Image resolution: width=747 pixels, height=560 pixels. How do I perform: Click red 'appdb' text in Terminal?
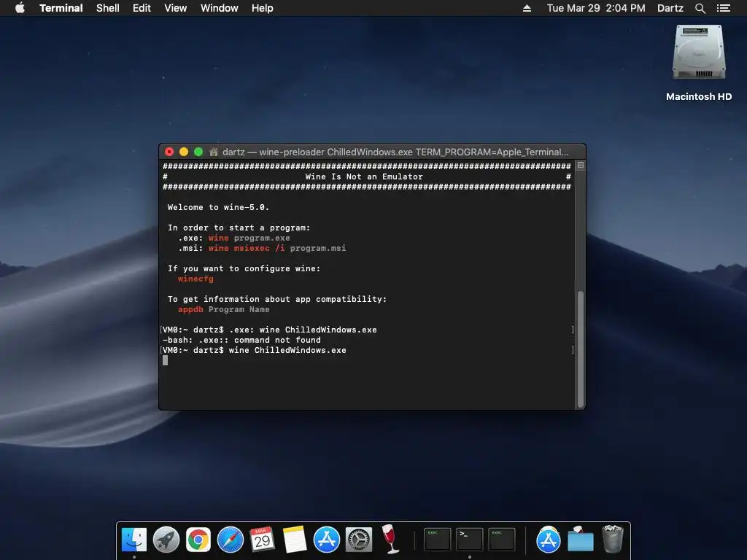pyautogui.click(x=190, y=309)
